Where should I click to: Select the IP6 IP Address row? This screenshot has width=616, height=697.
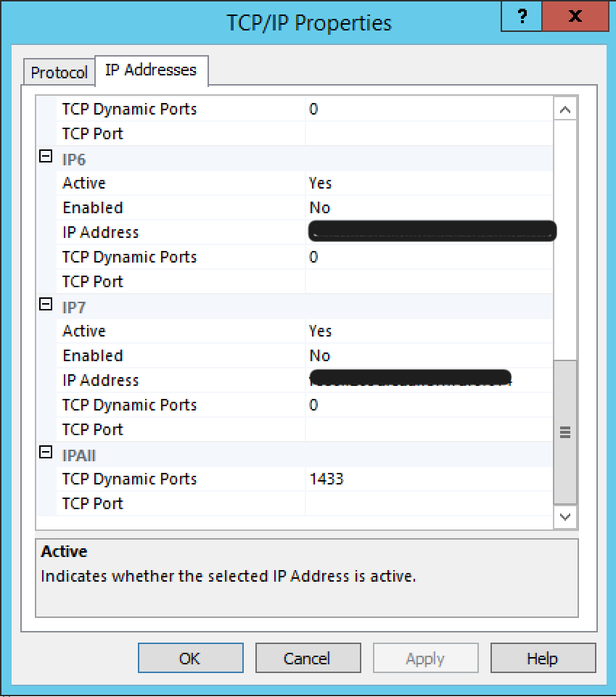[x=100, y=233]
